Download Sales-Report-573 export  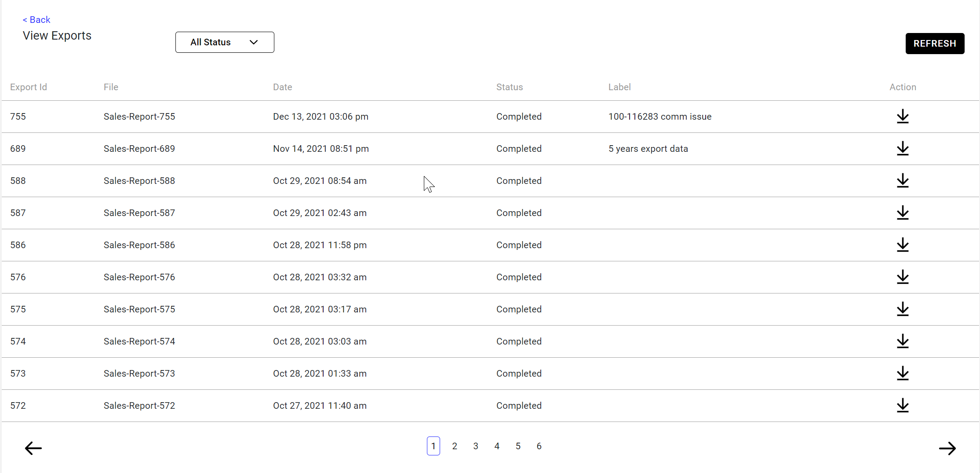coord(902,374)
